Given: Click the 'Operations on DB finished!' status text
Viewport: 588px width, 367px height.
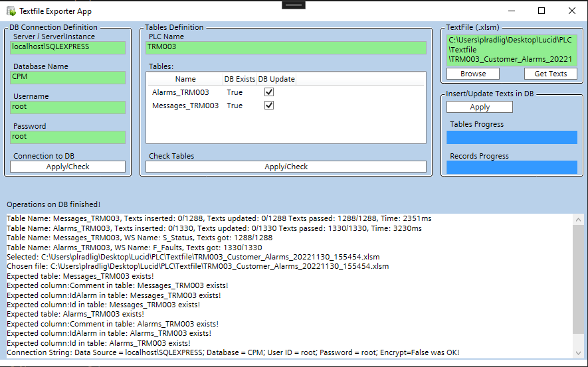Looking at the screenshot, I should click(x=54, y=204).
